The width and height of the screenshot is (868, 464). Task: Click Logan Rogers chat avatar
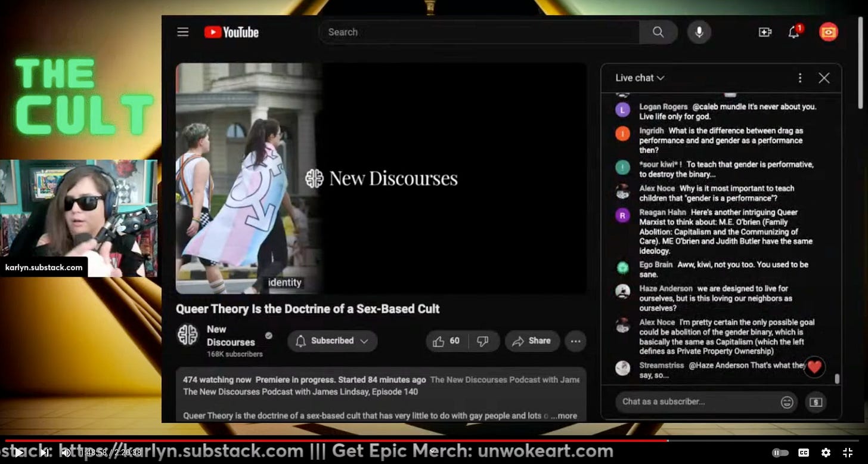(x=622, y=110)
